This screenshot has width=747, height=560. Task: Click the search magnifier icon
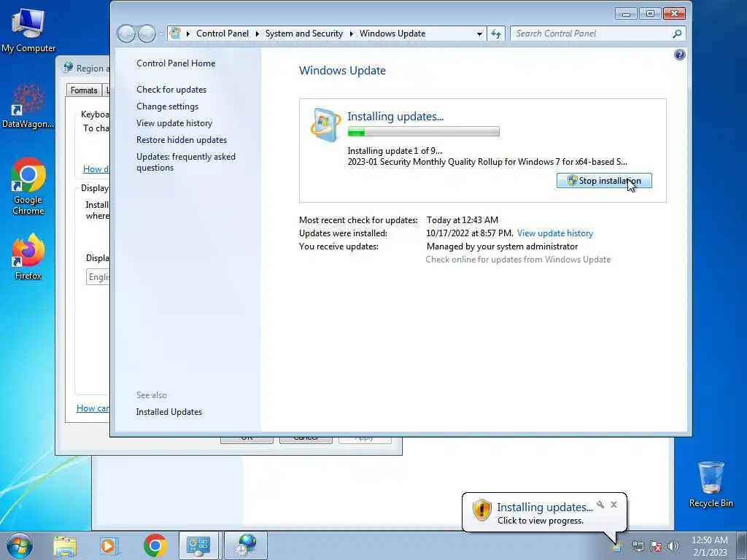(x=676, y=34)
